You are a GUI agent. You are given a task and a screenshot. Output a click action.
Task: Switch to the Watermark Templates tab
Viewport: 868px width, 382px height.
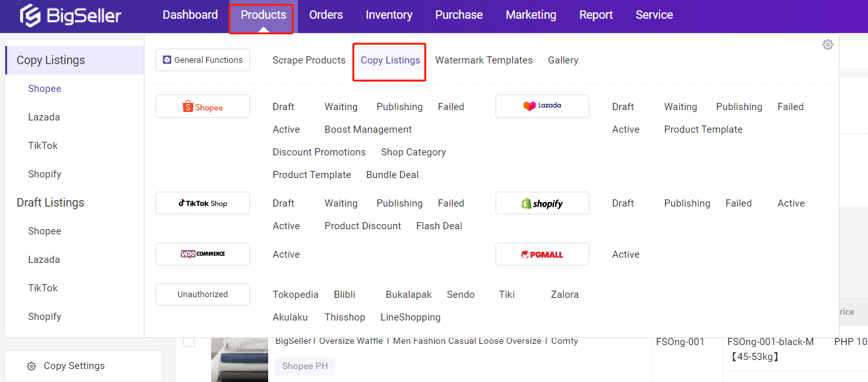pos(484,60)
